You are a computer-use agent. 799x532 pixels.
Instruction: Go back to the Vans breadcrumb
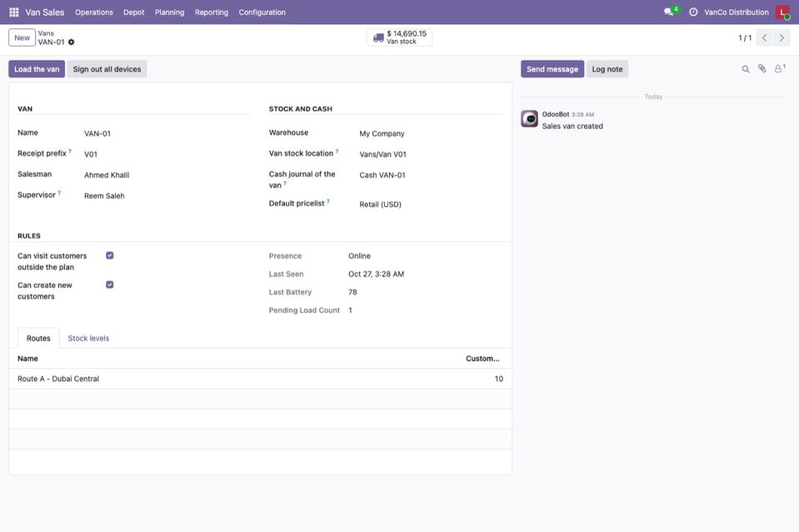tap(46, 33)
